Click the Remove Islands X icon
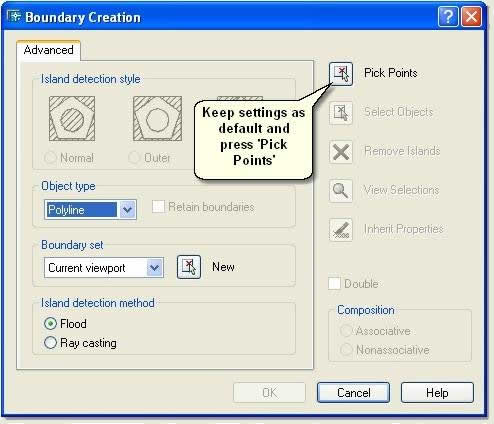The height and width of the screenshot is (424, 494). pyautogui.click(x=341, y=152)
